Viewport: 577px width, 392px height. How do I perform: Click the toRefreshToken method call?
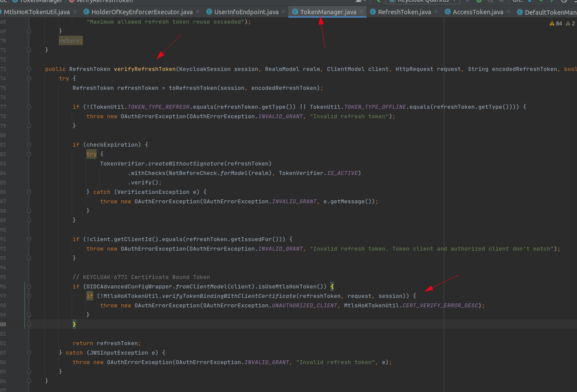coord(193,88)
